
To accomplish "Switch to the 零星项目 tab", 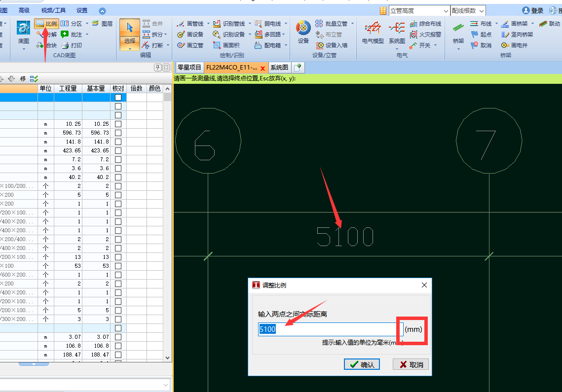I will point(189,68).
